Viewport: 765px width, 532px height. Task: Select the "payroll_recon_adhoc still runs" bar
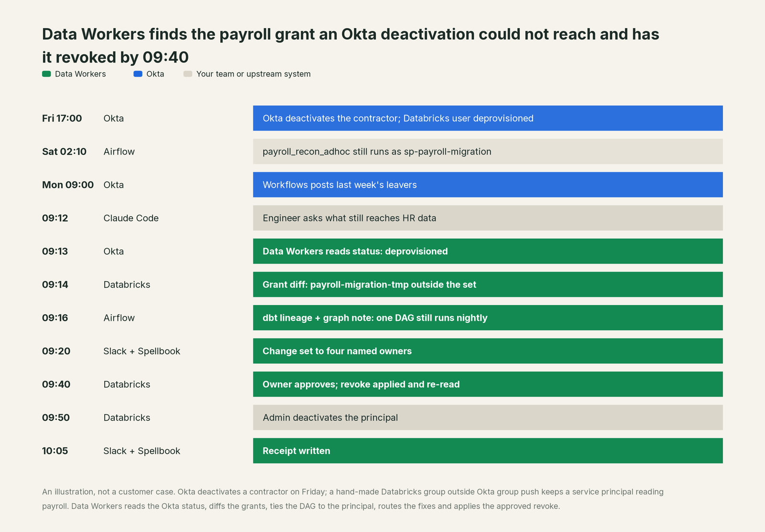click(488, 152)
